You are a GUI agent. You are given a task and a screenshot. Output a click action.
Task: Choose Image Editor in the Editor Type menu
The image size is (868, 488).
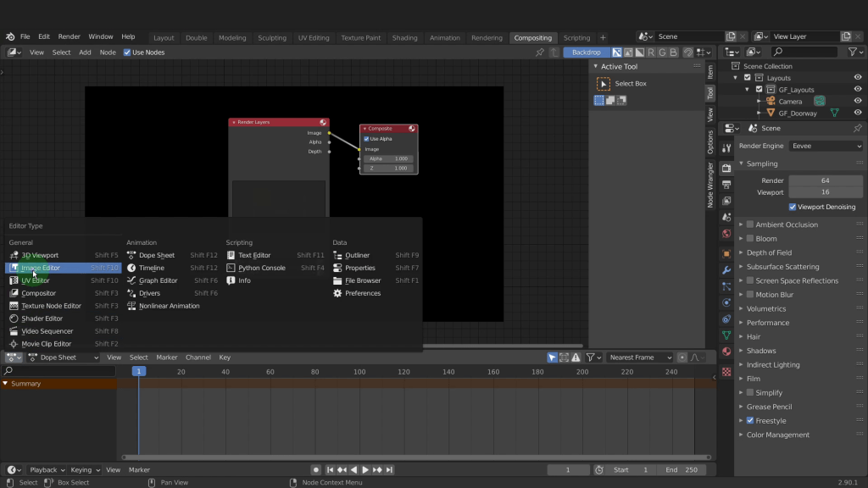pyautogui.click(x=41, y=268)
